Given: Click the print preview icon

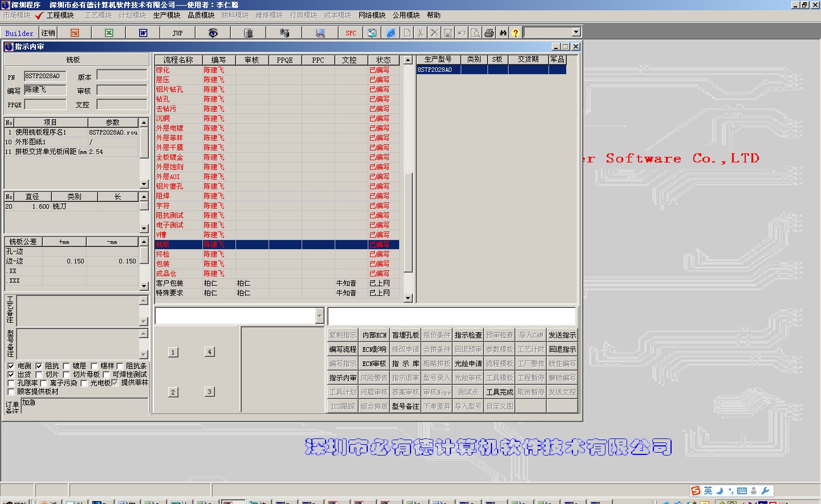Looking at the screenshot, I should (x=475, y=33).
